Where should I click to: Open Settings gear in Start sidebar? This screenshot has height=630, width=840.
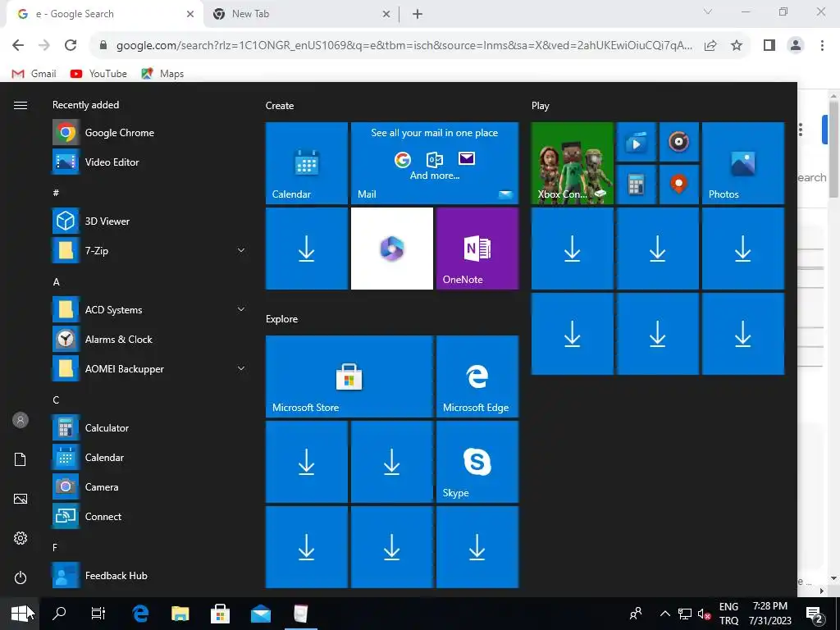pyautogui.click(x=21, y=538)
